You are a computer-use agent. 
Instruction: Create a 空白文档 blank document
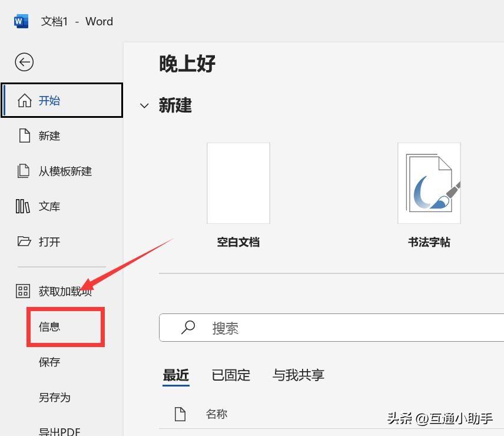pos(238,183)
